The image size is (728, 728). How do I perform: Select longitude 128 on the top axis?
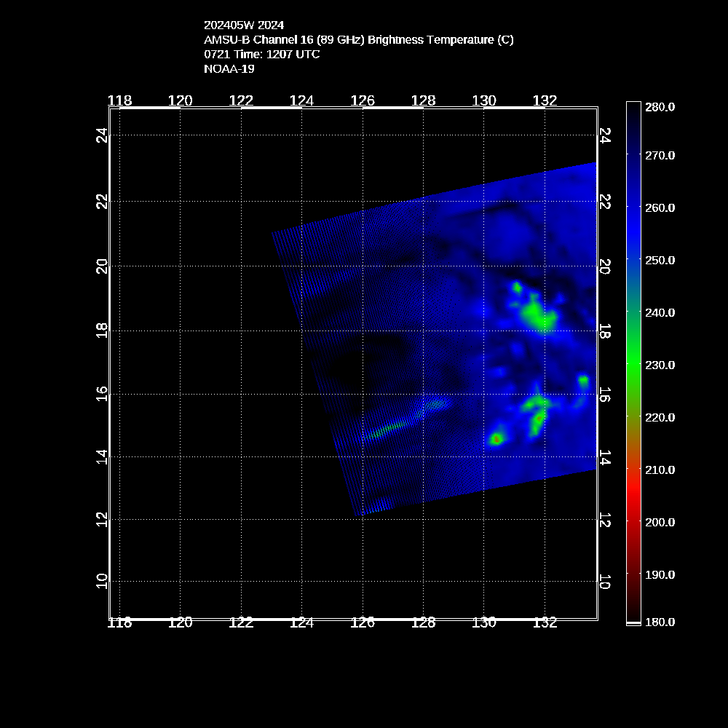pos(424,100)
